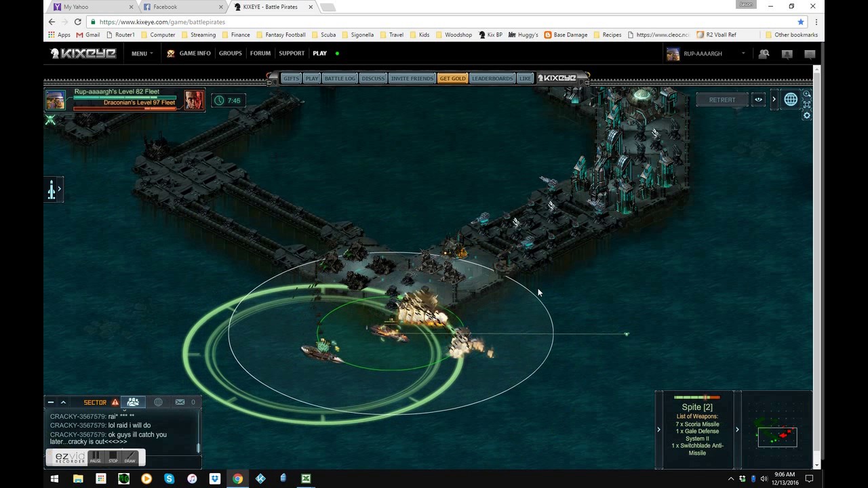Image resolution: width=868 pixels, height=488 pixels.
Task: Open the MENU dropdown in KIXEYE header
Action: 142,54
